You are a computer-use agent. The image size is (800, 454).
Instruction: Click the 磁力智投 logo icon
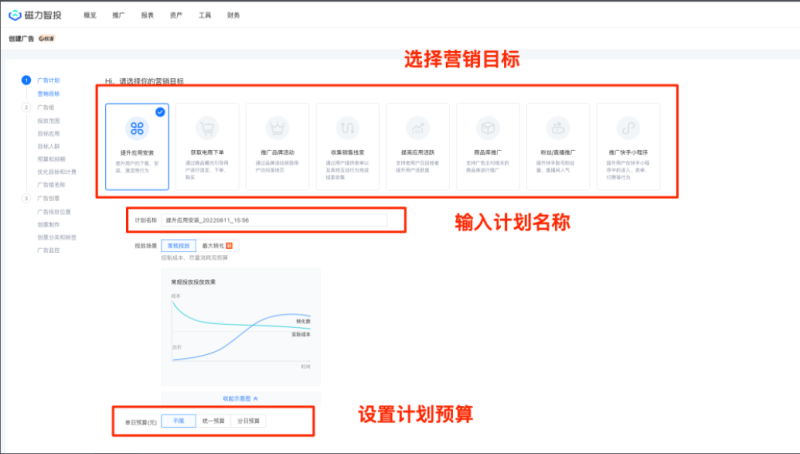(x=15, y=15)
